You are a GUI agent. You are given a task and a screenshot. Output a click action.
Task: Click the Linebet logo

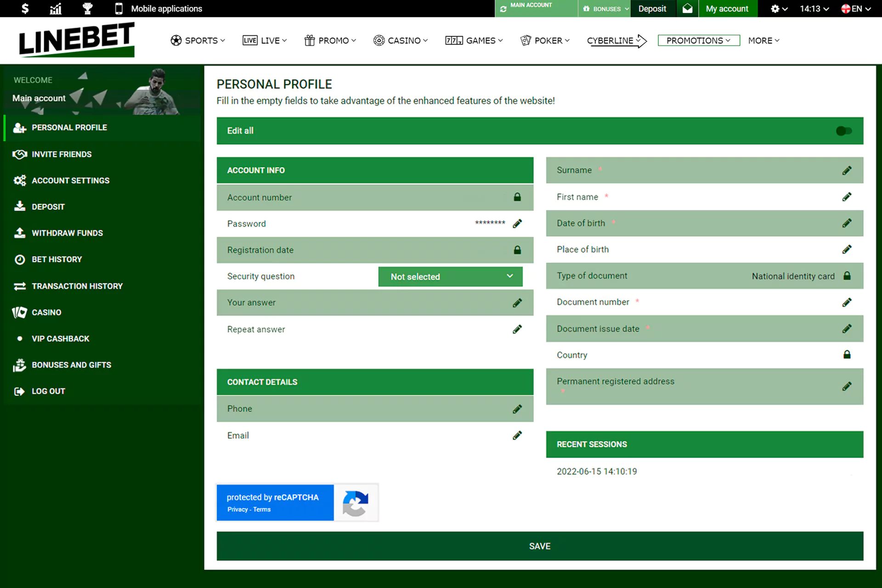coord(77,40)
